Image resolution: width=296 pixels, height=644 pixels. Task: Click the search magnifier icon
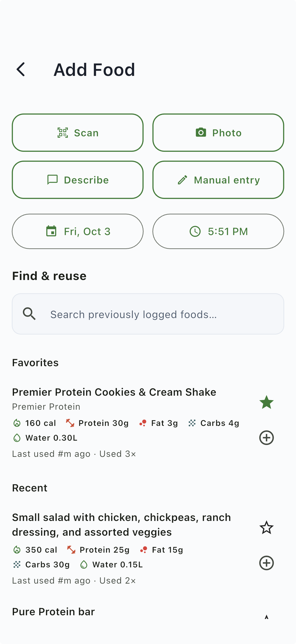tap(29, 314)
